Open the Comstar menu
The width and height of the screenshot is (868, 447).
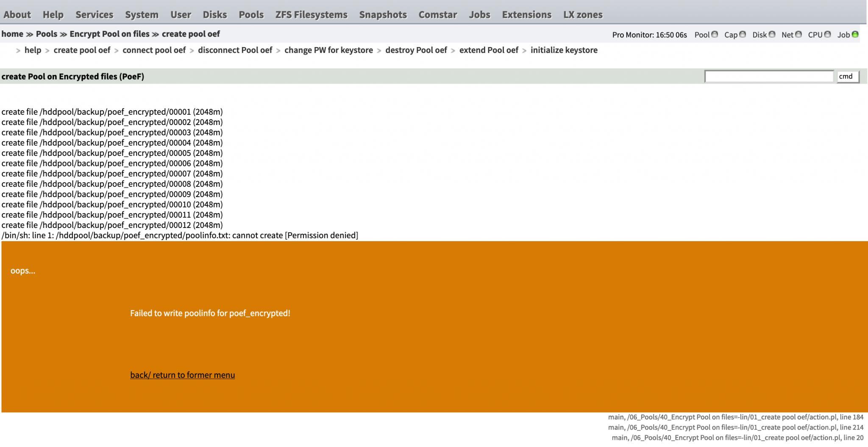click(437, 14)
